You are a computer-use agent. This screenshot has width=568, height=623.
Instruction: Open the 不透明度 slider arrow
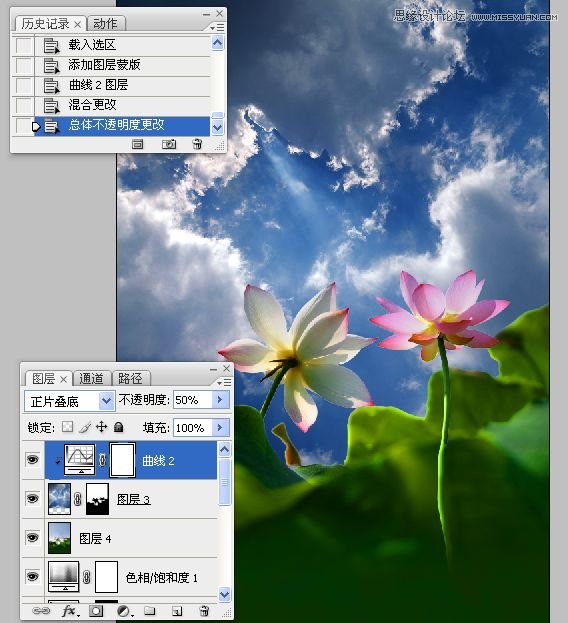click(x=220, y=400)
